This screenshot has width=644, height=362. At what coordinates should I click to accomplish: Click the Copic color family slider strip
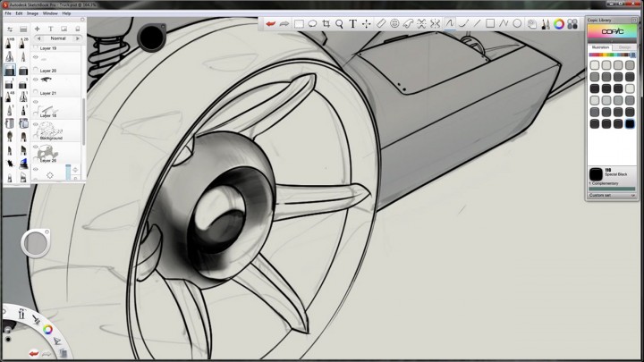coord(612,55)
